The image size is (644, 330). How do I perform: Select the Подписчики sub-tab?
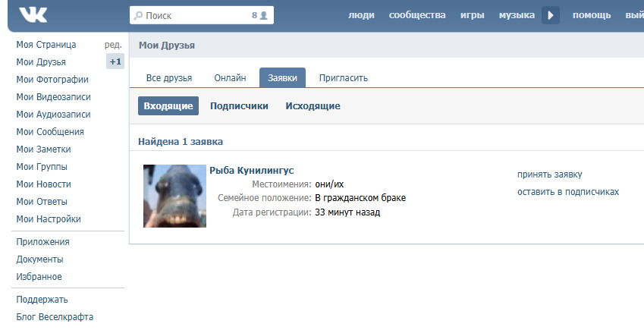[x=239, y=106]
